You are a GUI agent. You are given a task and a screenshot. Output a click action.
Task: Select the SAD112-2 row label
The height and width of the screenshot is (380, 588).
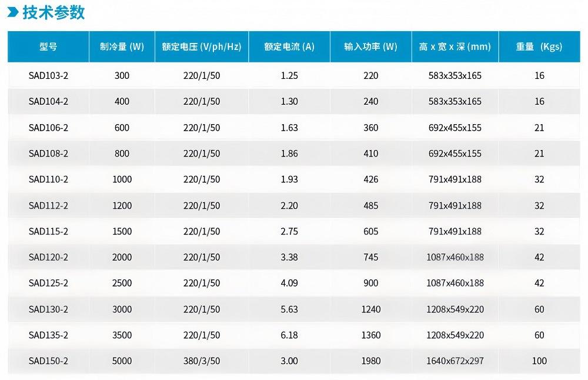pos(48,205)
